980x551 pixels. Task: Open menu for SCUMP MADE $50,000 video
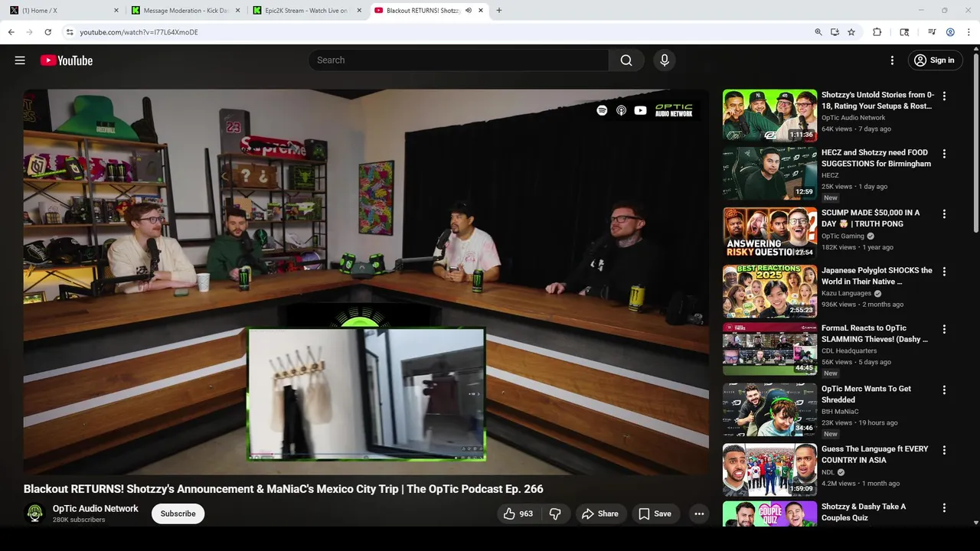click(x=944, y=214)
